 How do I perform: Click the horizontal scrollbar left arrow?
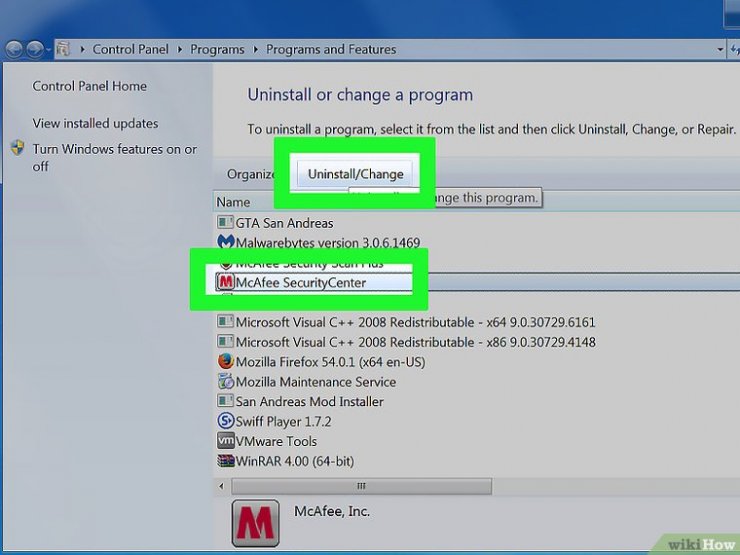pos(221,486)
